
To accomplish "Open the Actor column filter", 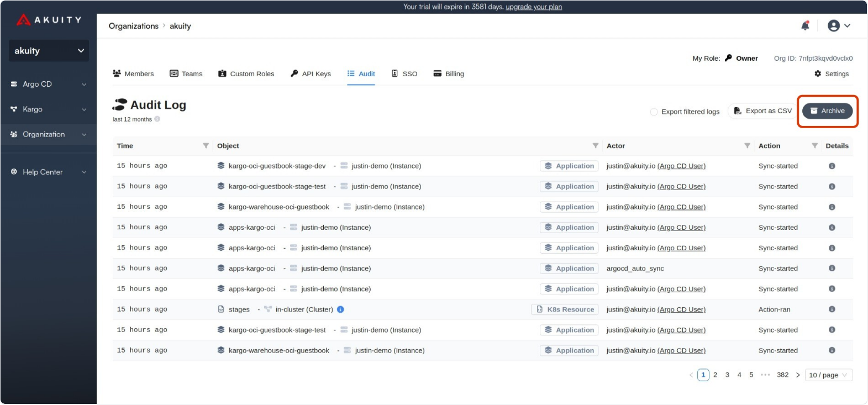I will pyautogui.click(x=747, y=146).
